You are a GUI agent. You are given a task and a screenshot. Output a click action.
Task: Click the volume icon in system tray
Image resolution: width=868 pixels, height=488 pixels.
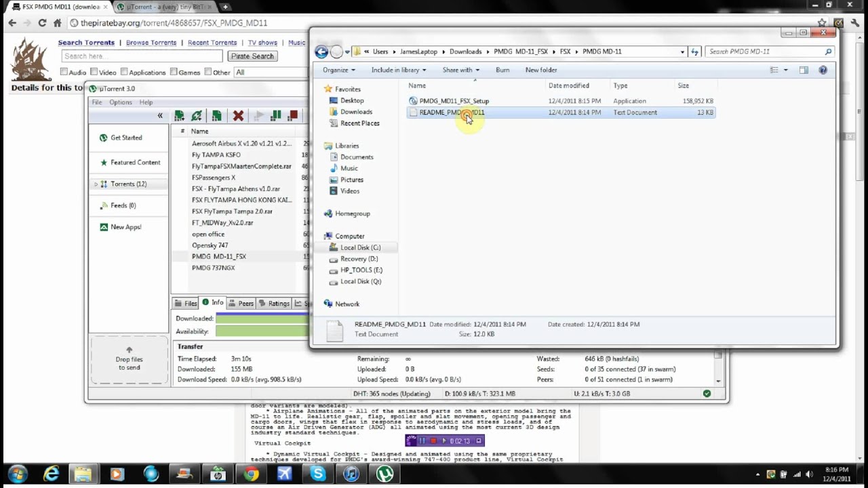[x=808, y=474]
